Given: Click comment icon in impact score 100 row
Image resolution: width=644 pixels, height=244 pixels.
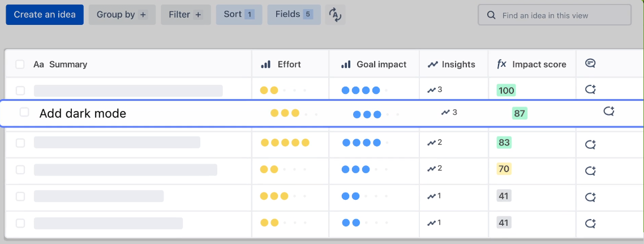Looking at the screenshot, I should (591, 89).
